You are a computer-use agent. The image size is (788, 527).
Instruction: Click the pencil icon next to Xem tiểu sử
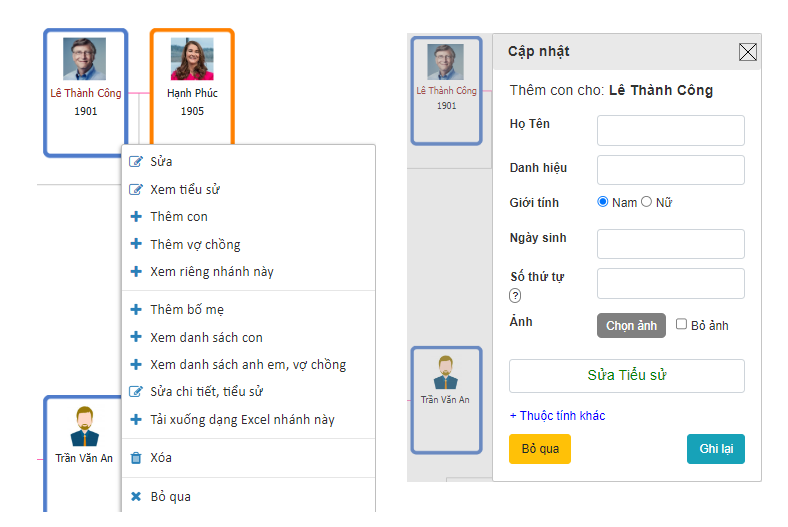(x=136, y=190)
